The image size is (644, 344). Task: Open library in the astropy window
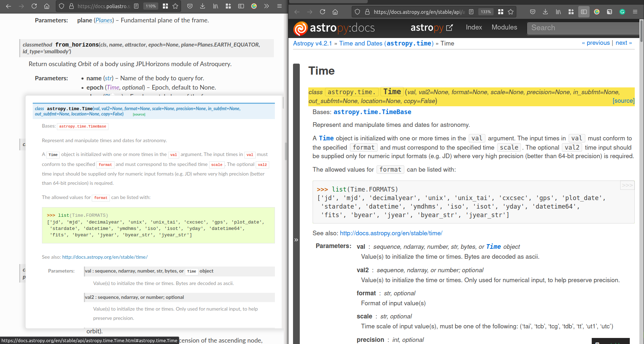[558, 12]
